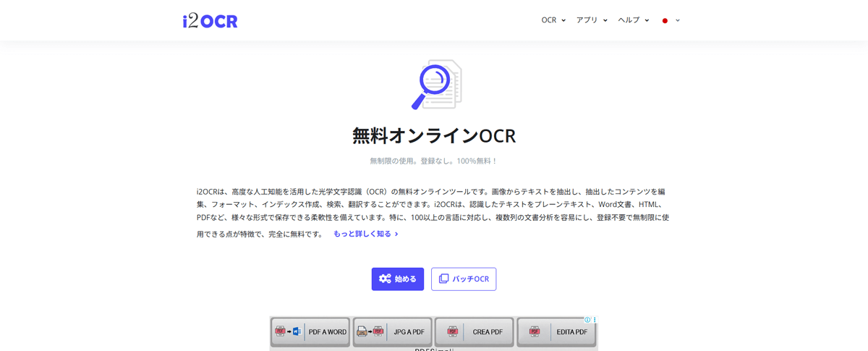Click the PDF-to-Word icon in the ad banner
The height and width of the screenshot is (351, 868).
(286, 332)
